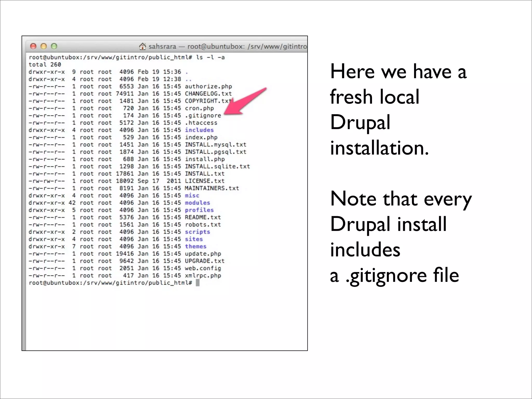Click the .gitignore file name
The image size is (532, 399).
click(x=203, y=116)
